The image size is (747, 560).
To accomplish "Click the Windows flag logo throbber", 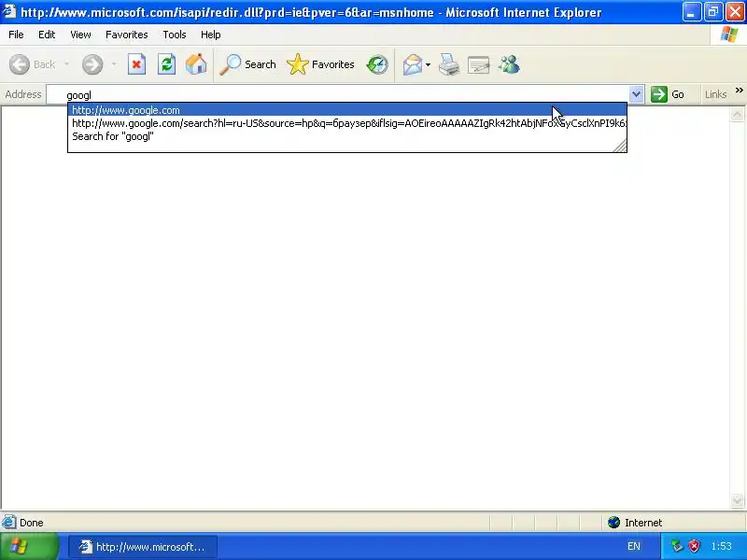I will coord(729,35).
